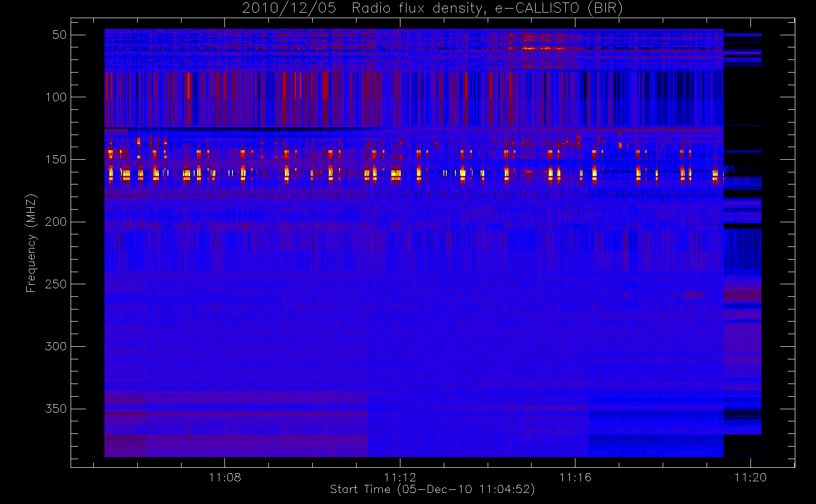Click the '150' frequency tick label
Viewport: 816px width, 504px height.
(x=56, y=159)
